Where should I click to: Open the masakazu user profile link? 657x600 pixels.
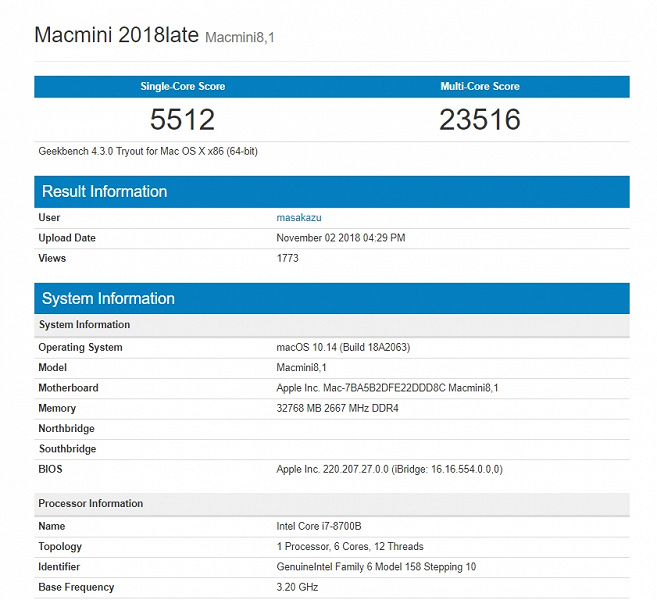tap(299, 217)
